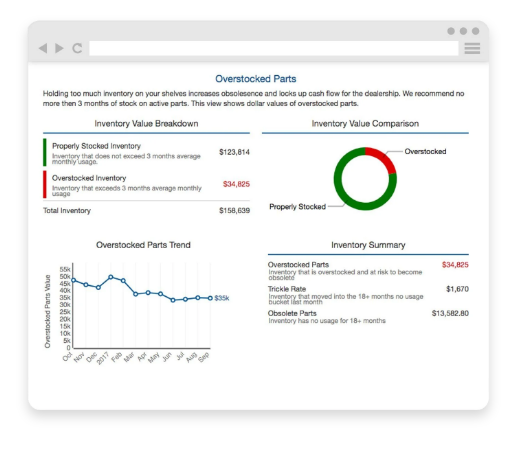Image resolution: width=517 pixels, height=454 pixels.
Task: Click the 2017 data point on the trend line
Action: point(111,277)
